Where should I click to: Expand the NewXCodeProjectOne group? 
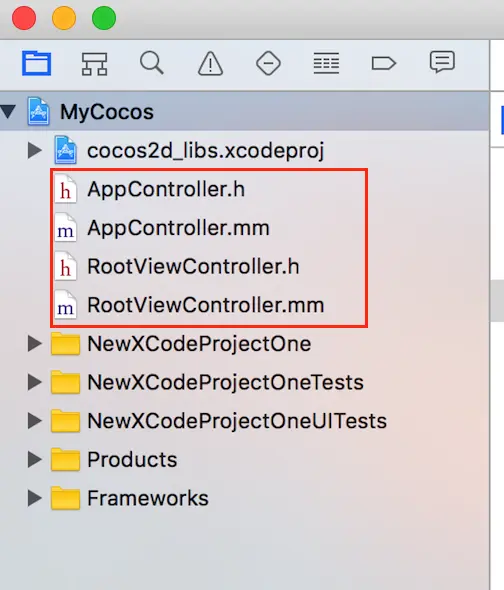pyautogui.click(x=35, y=344)
